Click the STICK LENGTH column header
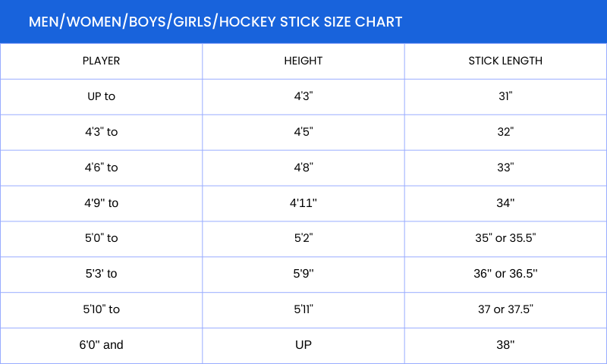Screen dimensions: 607x364 coord(505,61)
